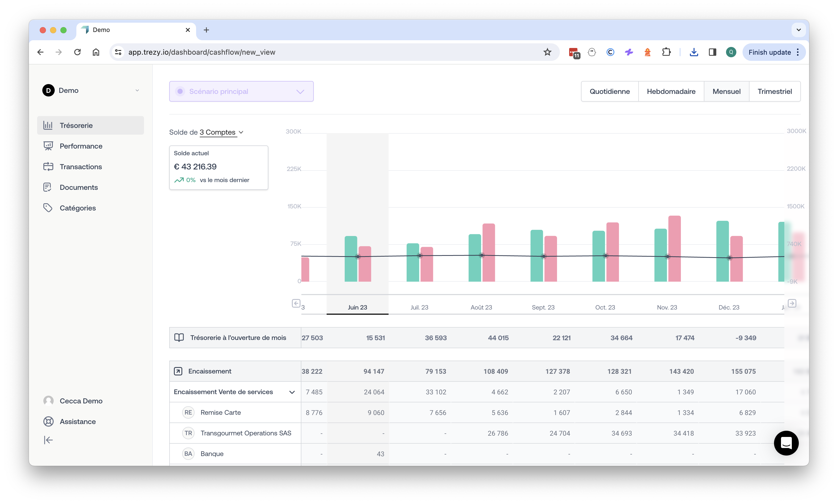
Task: Select the Mensuel tab
Action: click(x=726, y=91)
